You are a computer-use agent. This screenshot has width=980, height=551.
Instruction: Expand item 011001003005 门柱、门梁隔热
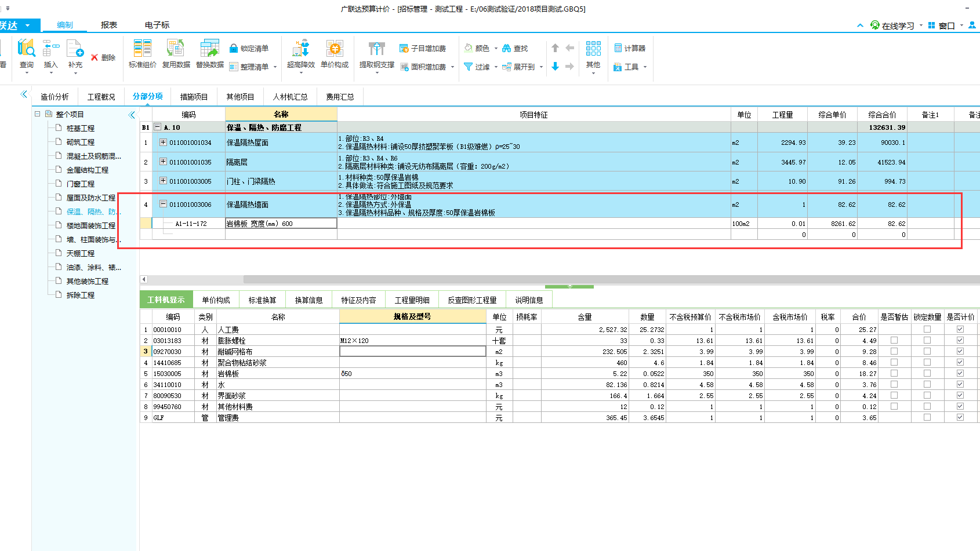click(x=164, y=181)
